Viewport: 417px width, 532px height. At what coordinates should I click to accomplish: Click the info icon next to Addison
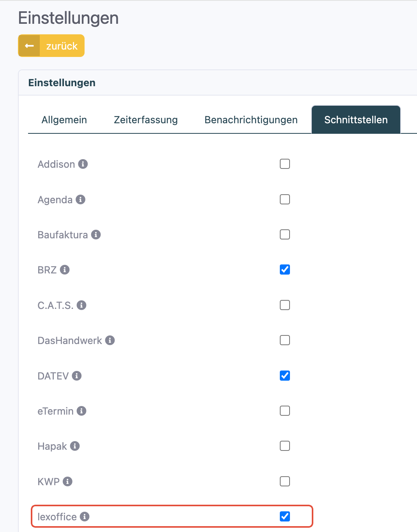coord(83,164)
